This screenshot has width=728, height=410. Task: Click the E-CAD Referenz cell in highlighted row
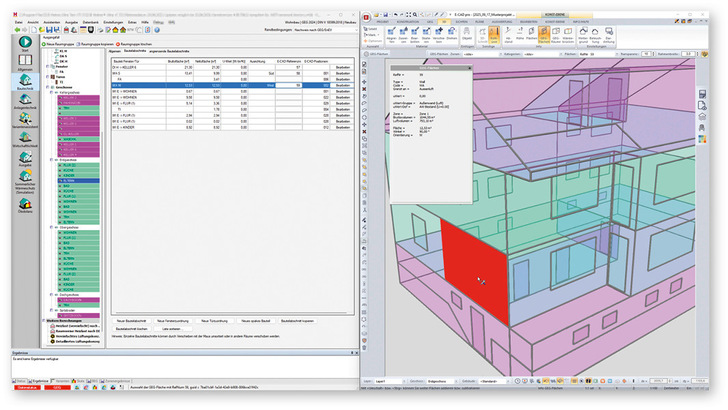point(288,86)
